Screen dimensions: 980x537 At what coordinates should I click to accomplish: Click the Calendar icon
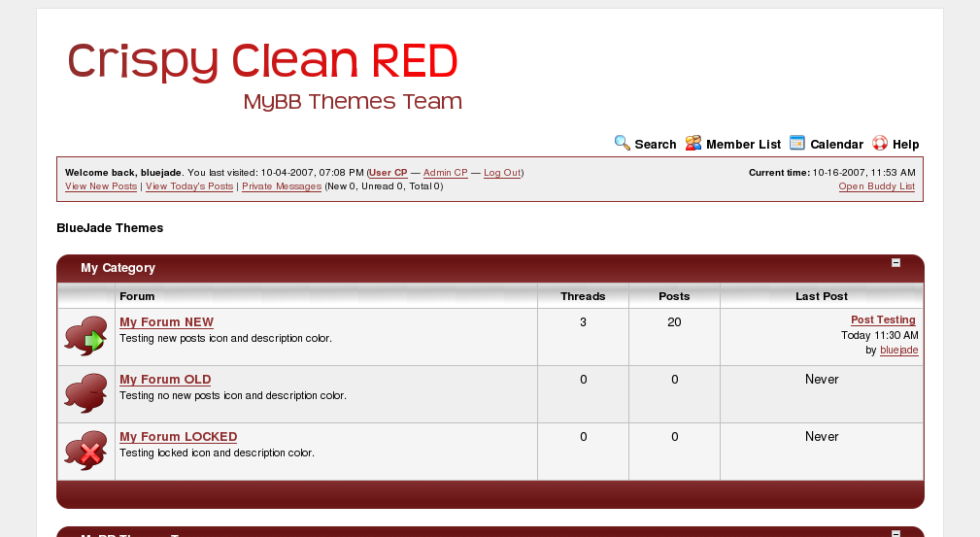(x=797, y=144)
